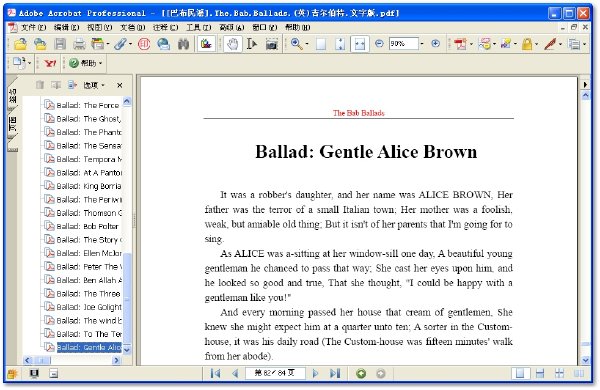The width and height of the screenshot is (600, 390).
Task: Open the attach file paperclip dropdown arrow
Action: point(130,44)
